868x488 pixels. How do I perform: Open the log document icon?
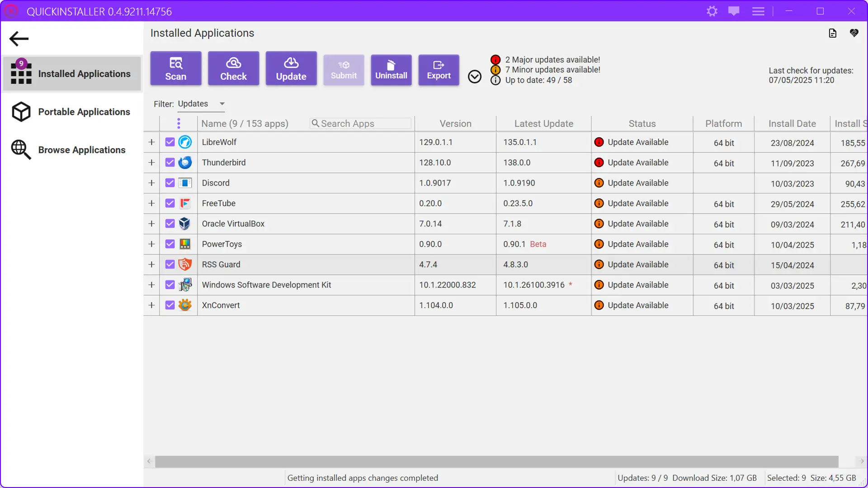click(832, 33)
